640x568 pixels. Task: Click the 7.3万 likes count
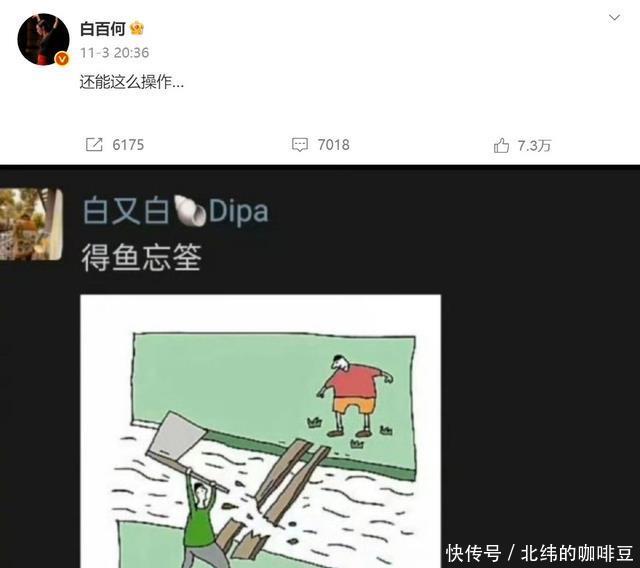click(x=534, y=145)
